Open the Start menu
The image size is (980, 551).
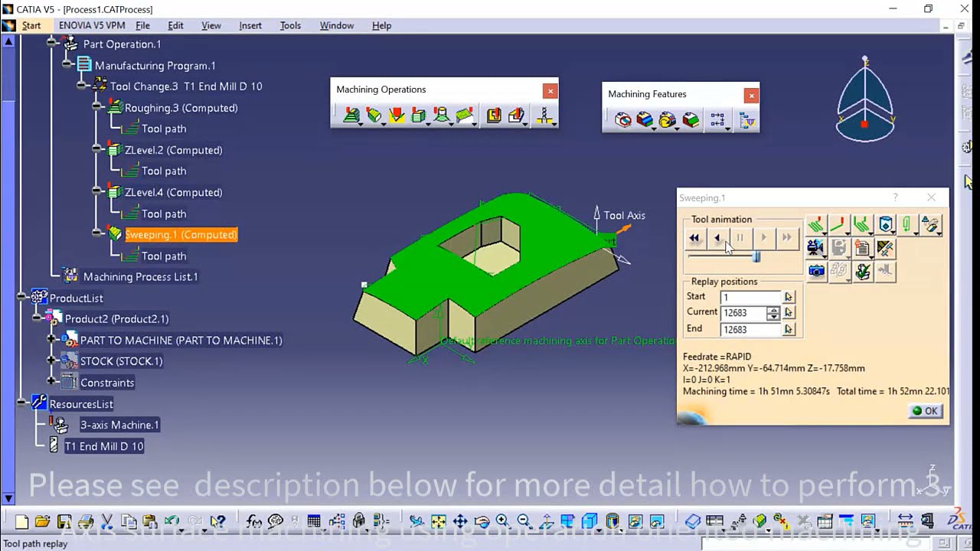click(x=31, y=25)
